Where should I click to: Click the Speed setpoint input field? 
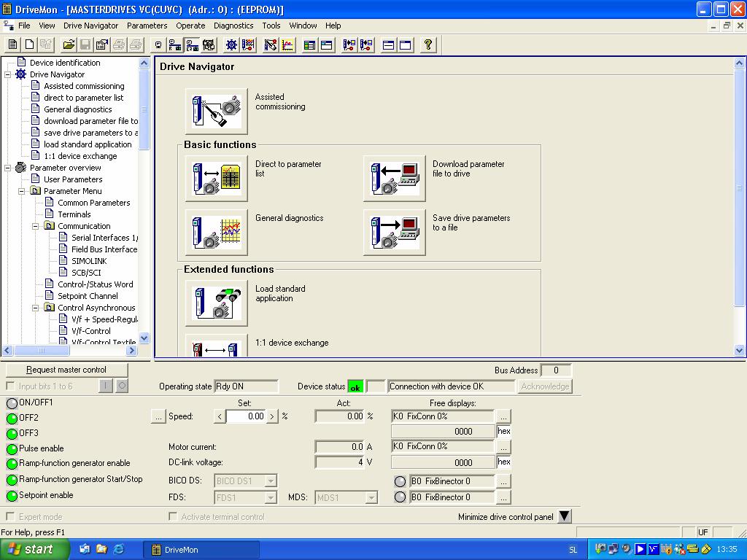coord(245,416)
